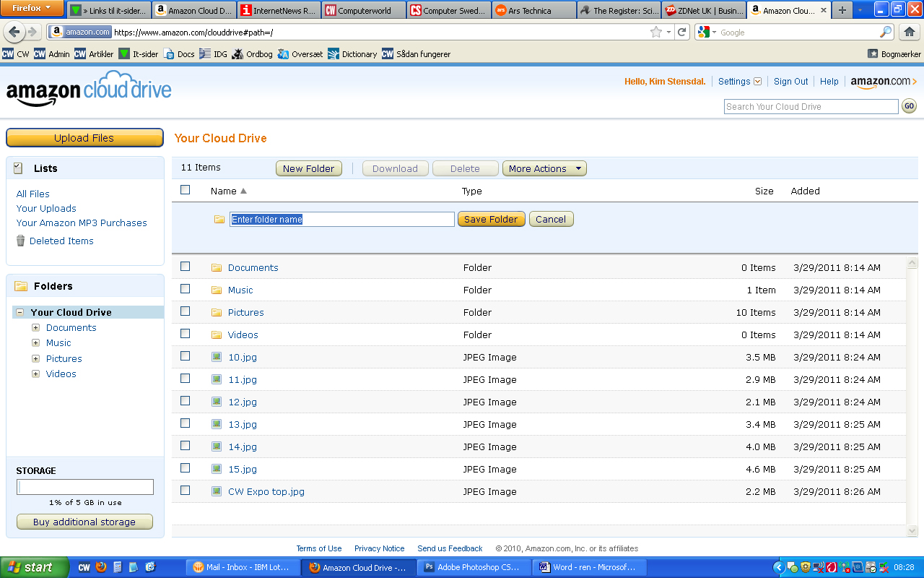Switch to the Computerworld tab
924x578 pixels.
coord(363,10)
